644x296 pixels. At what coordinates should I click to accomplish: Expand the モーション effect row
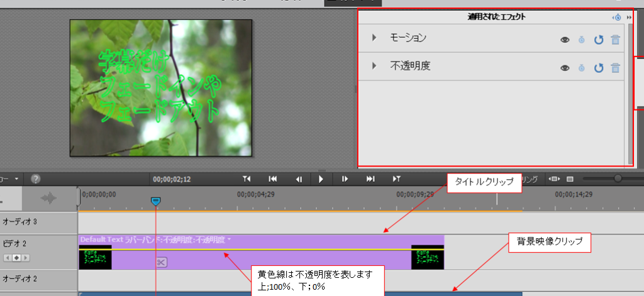374,38
